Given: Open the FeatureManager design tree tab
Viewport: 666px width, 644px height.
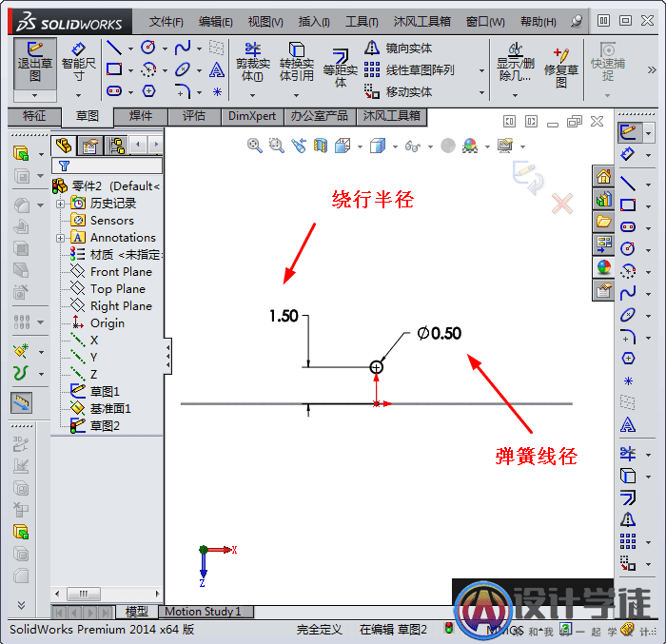Looking at the screenshot, I should [64, 146].
